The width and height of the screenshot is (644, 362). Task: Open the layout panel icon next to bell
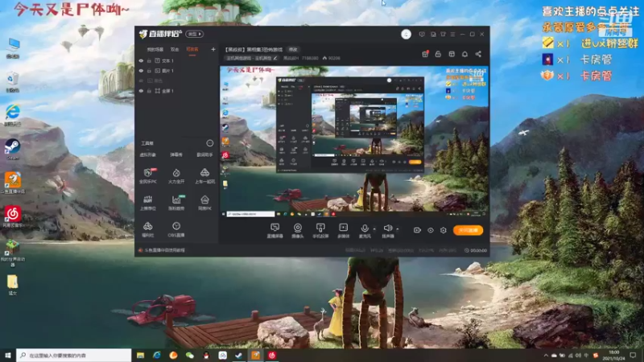(452, 54)
